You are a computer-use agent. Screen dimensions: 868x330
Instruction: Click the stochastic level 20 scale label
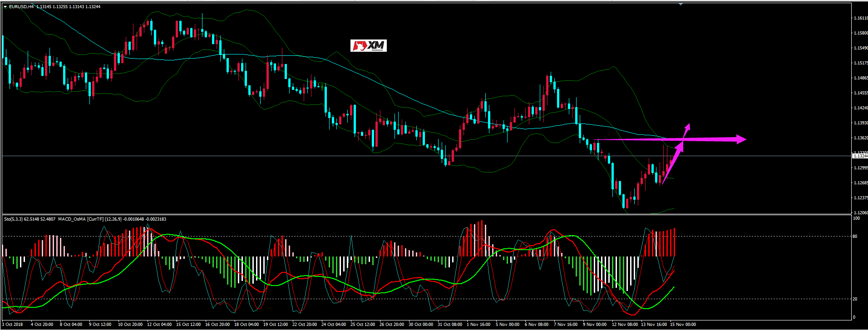click(855, 299)
